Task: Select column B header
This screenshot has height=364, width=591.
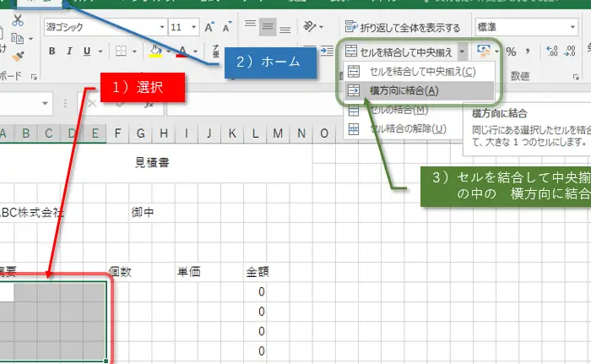Action: (26, 133)
